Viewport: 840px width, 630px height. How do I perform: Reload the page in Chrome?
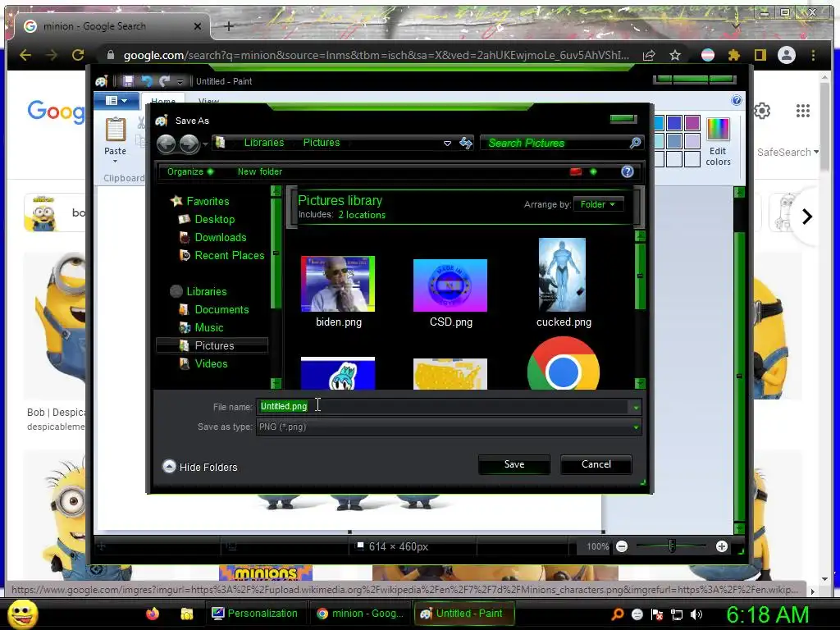pyautogui.click(x=78, y=55)
